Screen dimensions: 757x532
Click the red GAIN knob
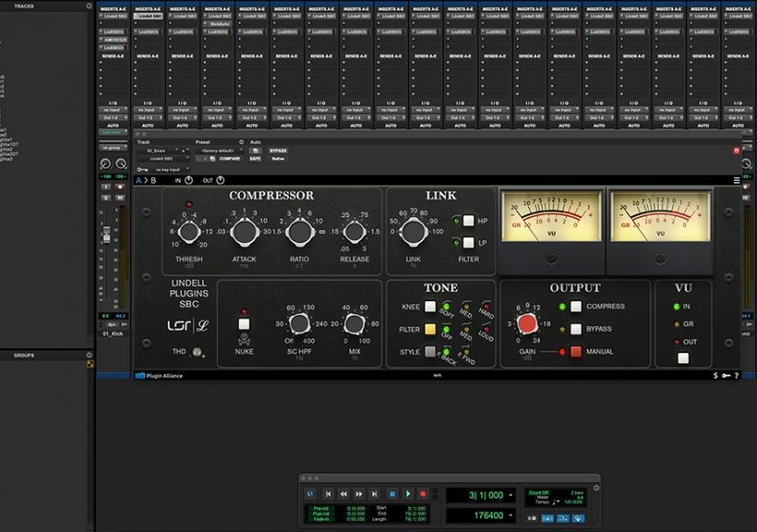coord(527,324)
